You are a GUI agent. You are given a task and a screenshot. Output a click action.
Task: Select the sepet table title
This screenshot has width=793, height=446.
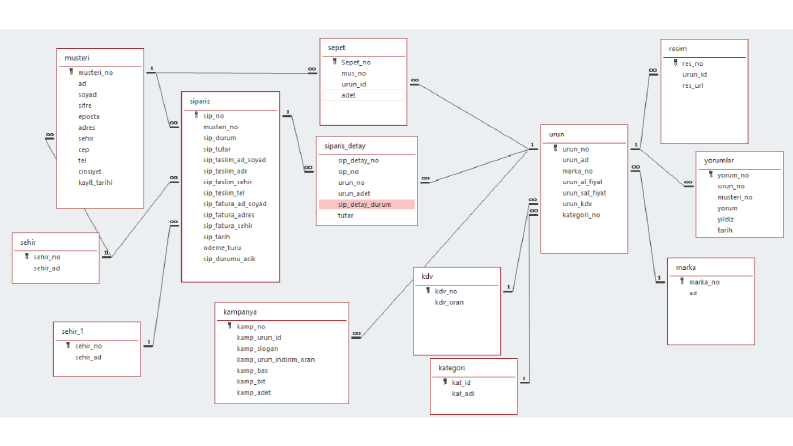coord(336,48)
